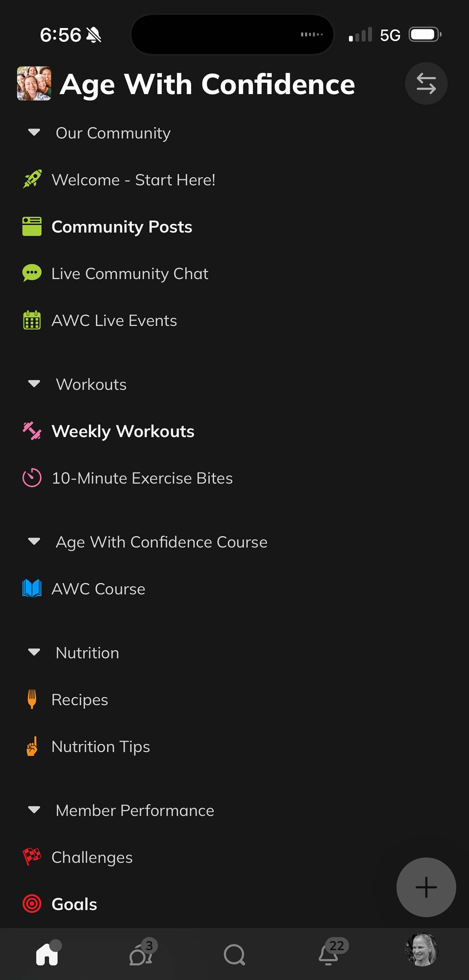Collapse the Workouts section arrow
469x980 pixels.
point(34,384)
